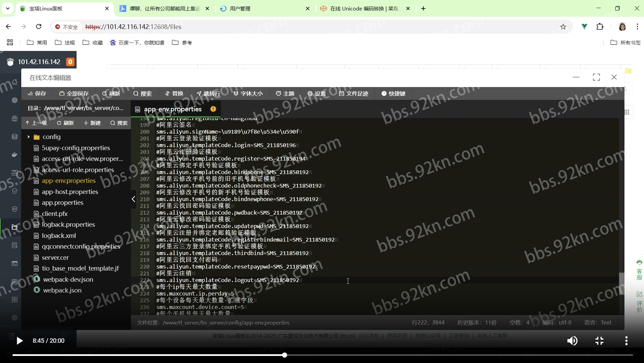The width and height of the screenshot is (644, 363).
Task: Open 5upay-config.properties in the file tree
Action: [76, 148]
